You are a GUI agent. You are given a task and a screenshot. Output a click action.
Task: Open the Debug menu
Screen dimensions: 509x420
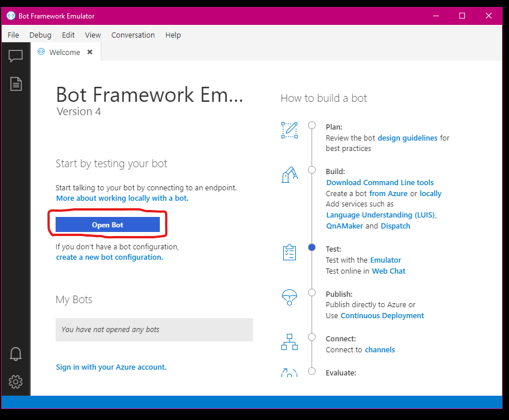[x=41, y=35]
